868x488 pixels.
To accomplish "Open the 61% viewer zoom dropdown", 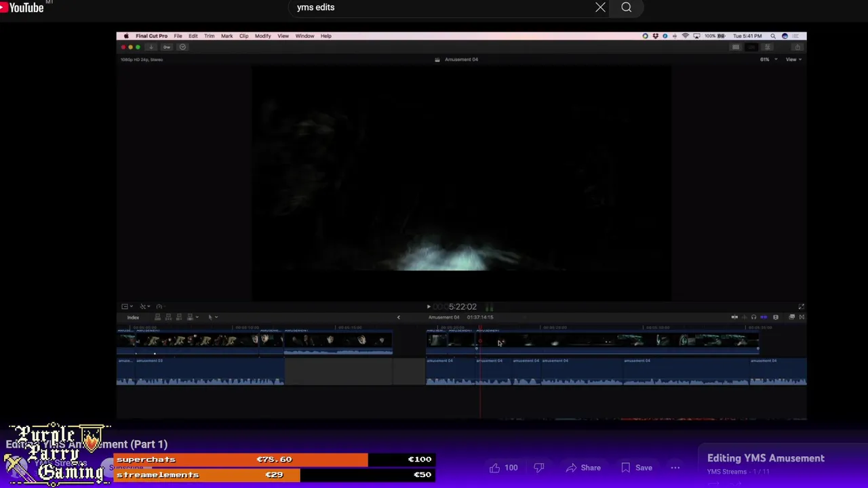I will click(768, 60).
